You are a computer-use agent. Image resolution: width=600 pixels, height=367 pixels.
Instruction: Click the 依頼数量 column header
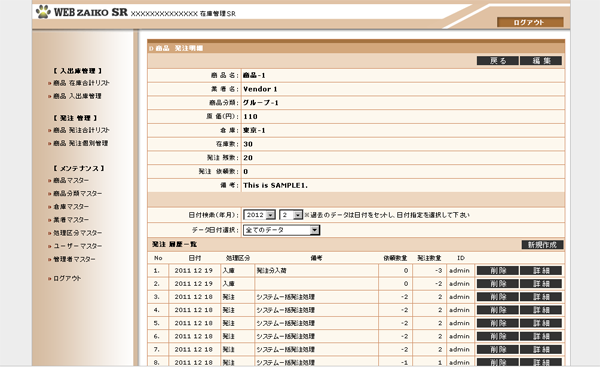(395, 258)
